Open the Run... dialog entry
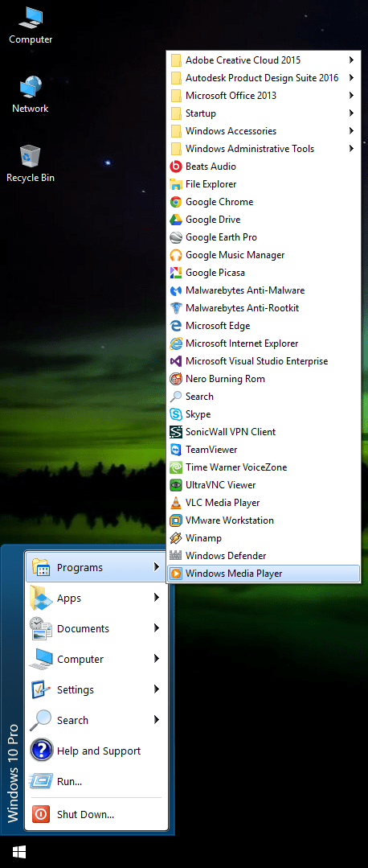This screenshot has width=368, height=868. coord(96,782)
